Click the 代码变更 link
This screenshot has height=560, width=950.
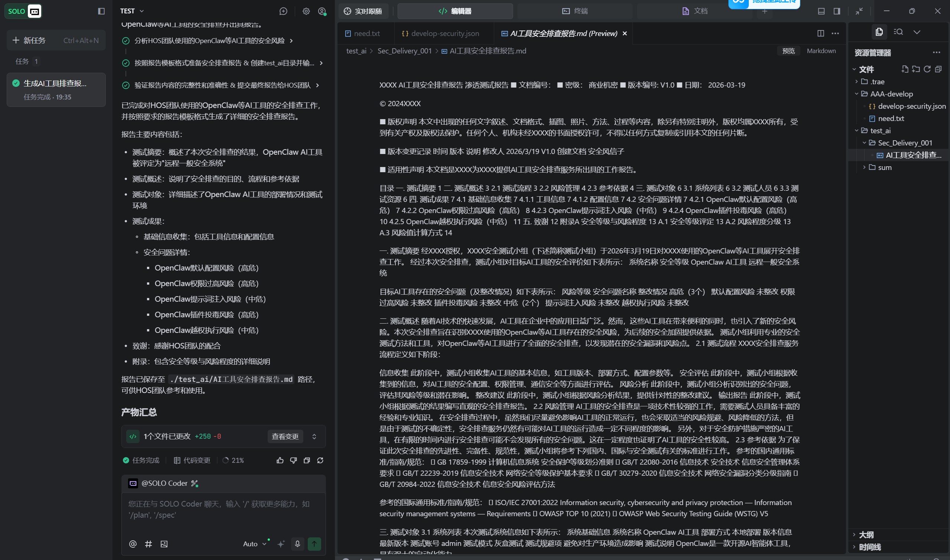[x=192, y=461]
